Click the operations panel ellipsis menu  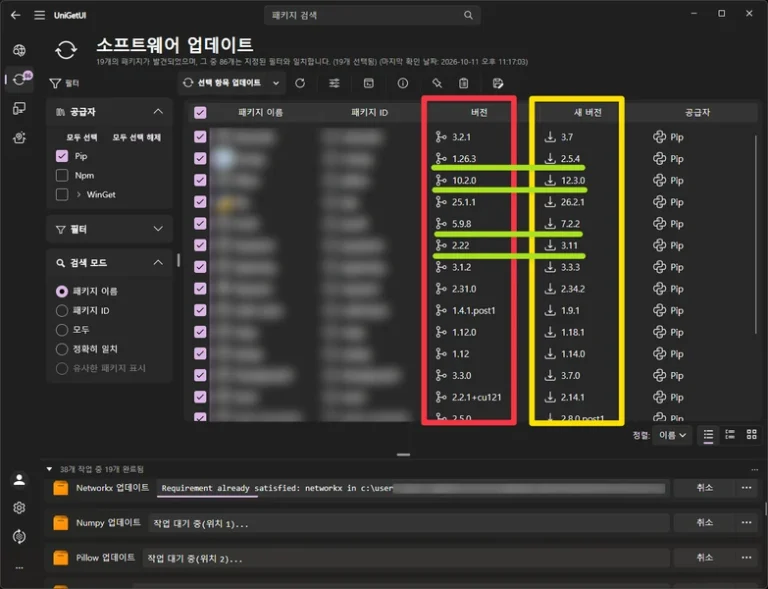coord(754,470)
